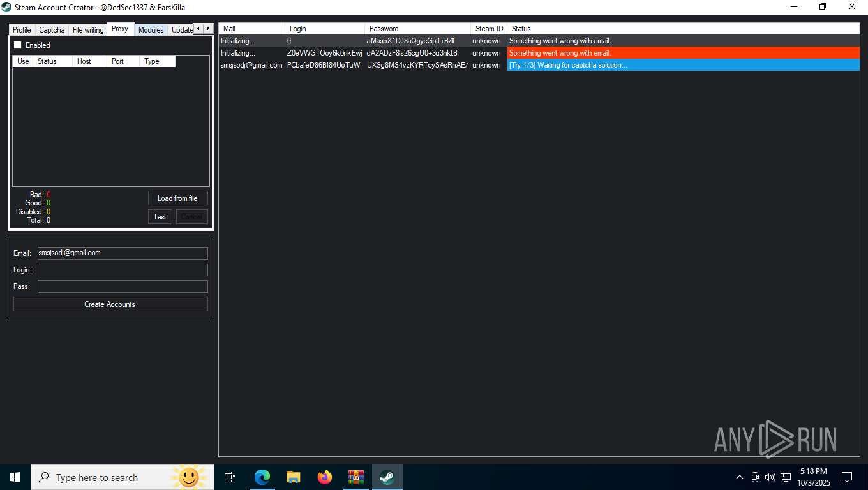868x490 pixels.
Task: Click the network tray icon
Action: [786, 477]
